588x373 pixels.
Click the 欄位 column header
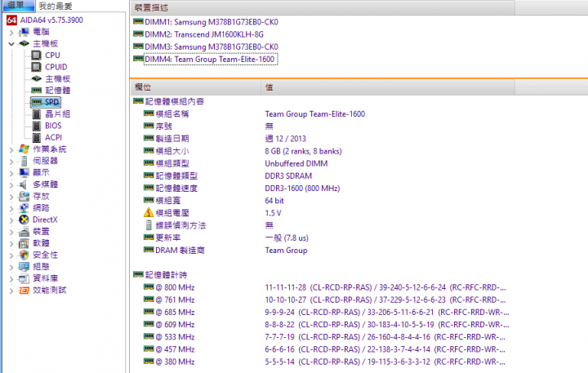tap(196, 87)
